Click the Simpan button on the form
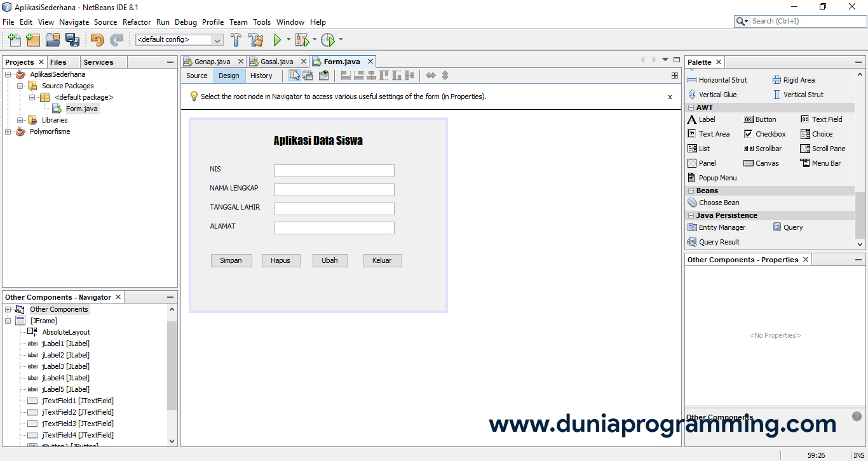Image resolution: width=868 pixels, height=461 pixels. click(x=231, y=260)
